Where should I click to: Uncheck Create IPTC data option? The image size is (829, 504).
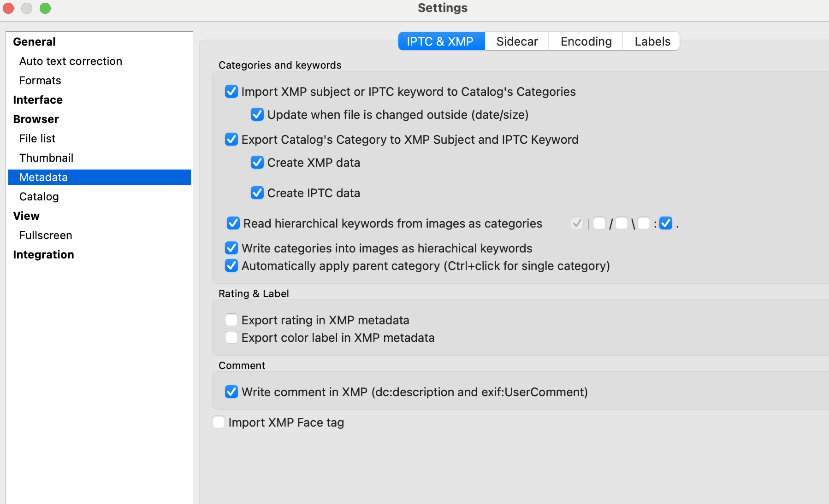(x=257, y=193)
